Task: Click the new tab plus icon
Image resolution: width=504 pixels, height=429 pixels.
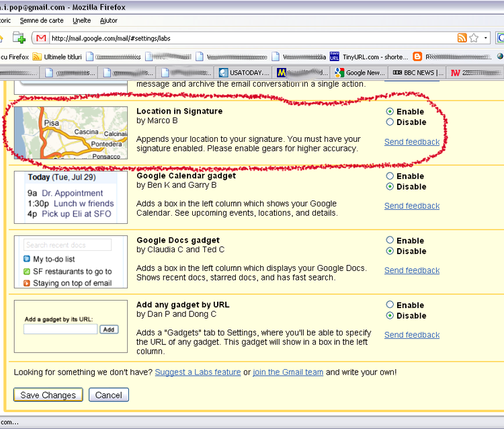Action: pos(19,38)
